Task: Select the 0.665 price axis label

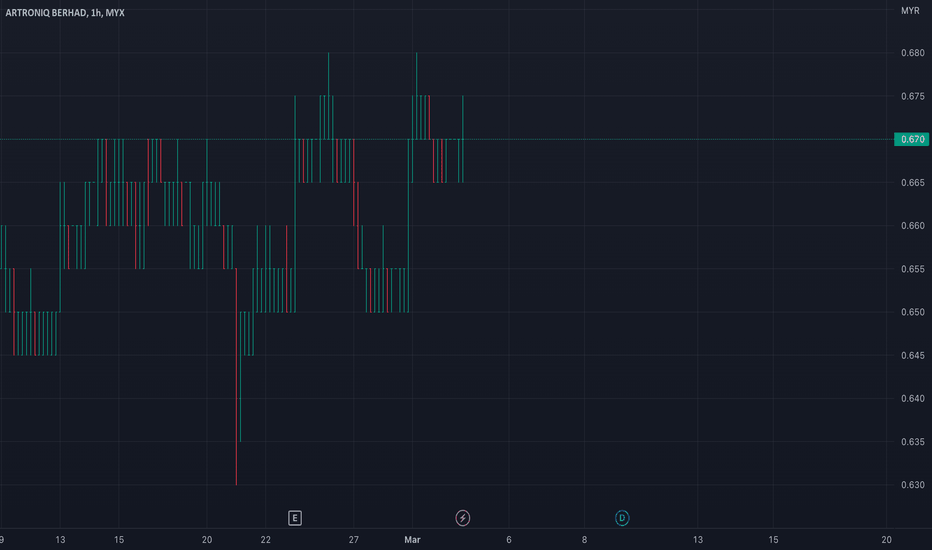Action: 912,183
